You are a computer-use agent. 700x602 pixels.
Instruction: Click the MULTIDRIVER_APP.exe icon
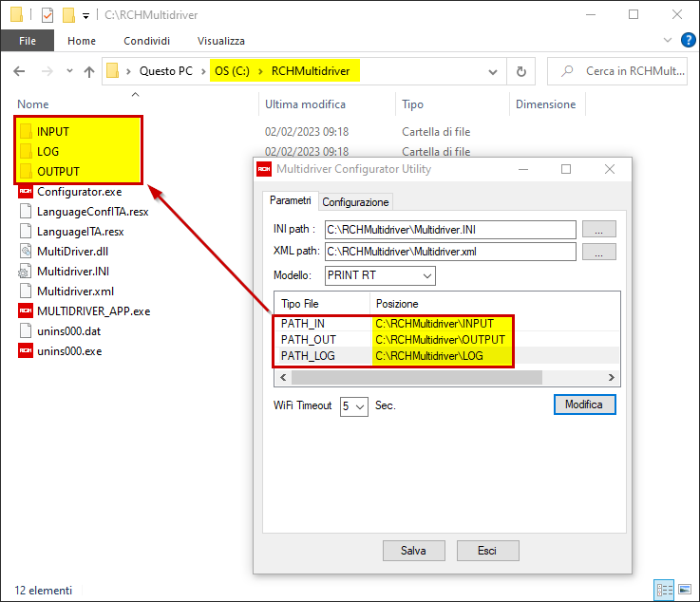[x=26, y=311]
